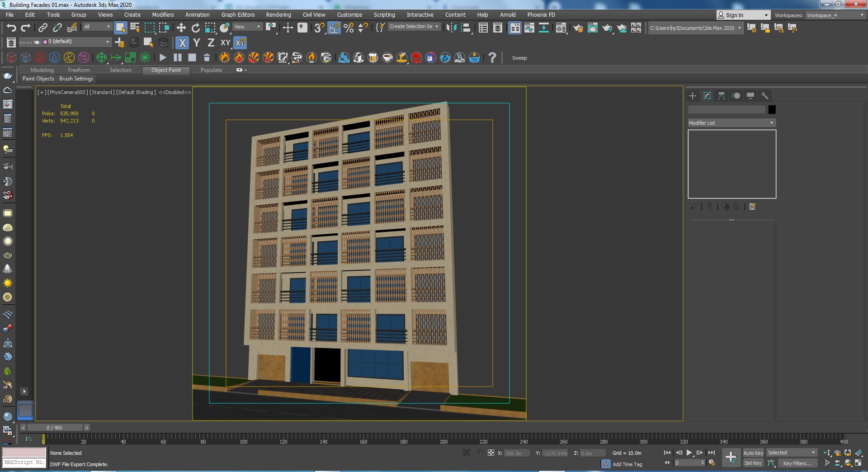Switch to the Populate ribbon tab
Viewport: 868px width, 472px height.
[211, 70]
